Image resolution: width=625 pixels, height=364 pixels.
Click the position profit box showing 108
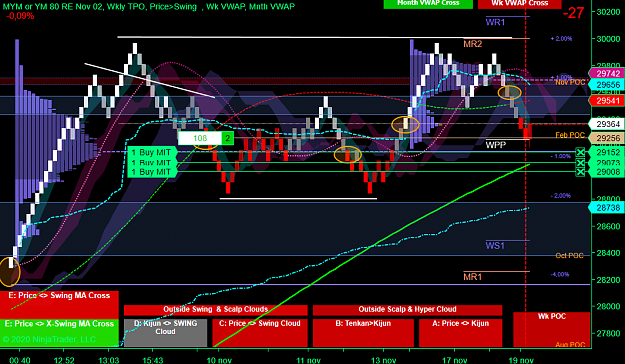[200, 138]
